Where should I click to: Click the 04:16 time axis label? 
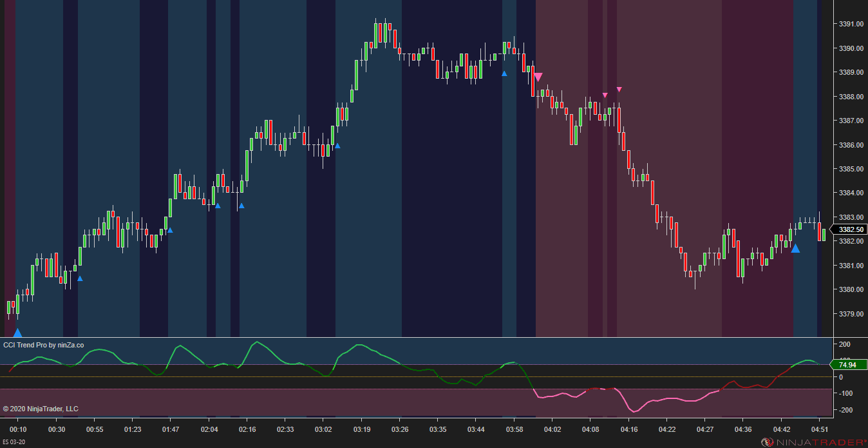click(x=628, y=429)
